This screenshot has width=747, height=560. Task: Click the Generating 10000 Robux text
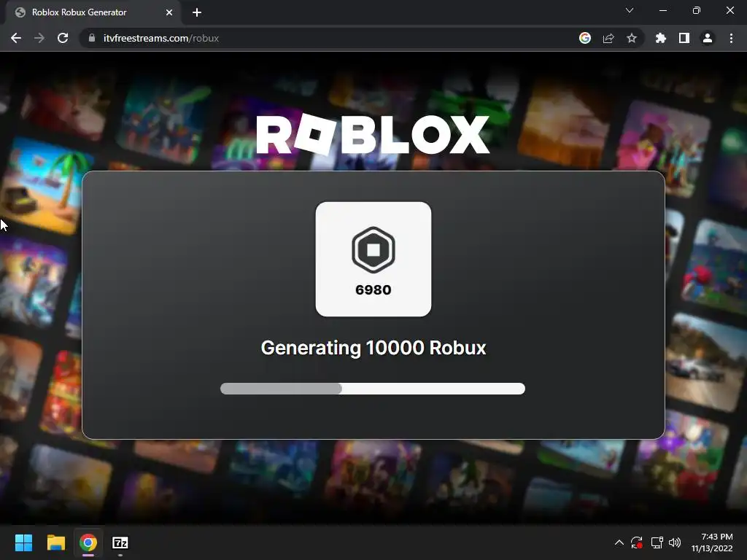373,348
